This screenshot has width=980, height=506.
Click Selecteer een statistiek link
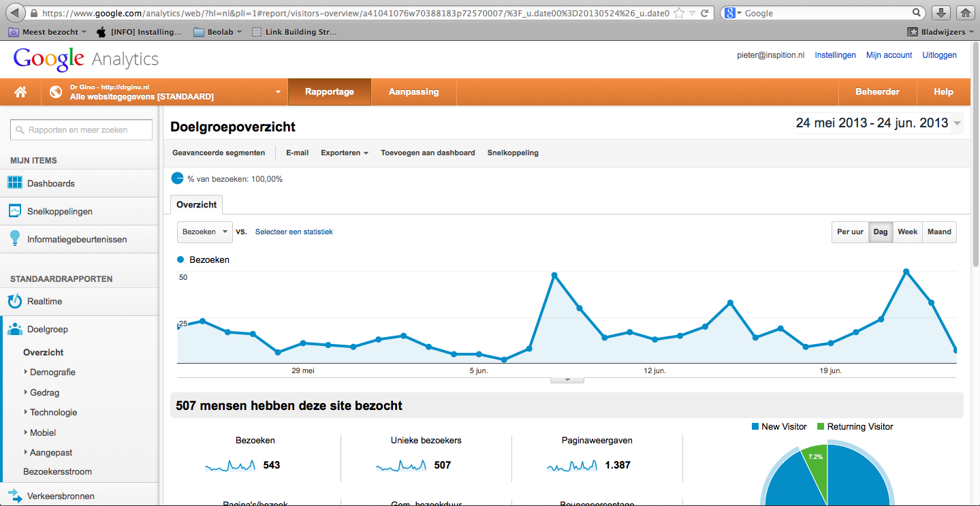point(294,232)
